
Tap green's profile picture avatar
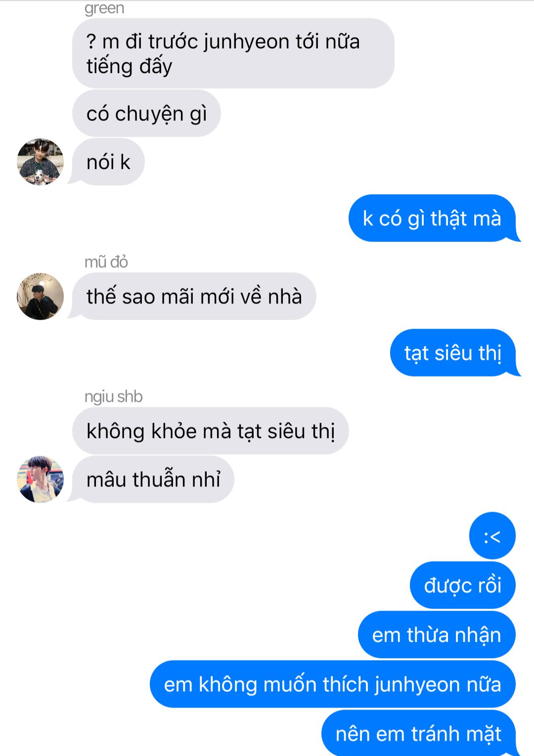(41, 162)
